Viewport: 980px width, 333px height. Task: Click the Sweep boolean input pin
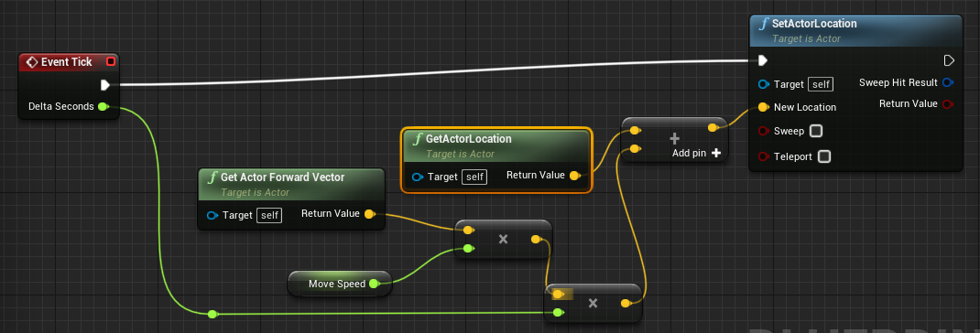coord(763,131)
